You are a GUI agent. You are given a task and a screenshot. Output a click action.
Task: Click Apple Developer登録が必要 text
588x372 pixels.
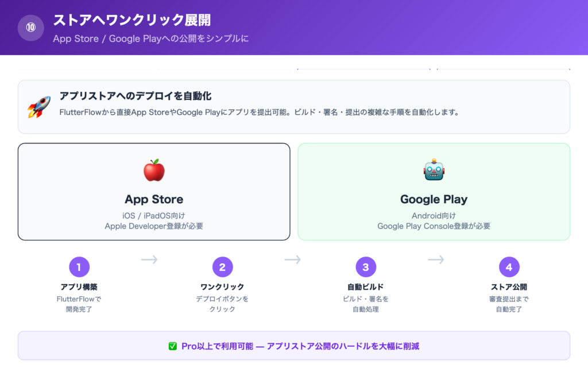point(154,227)
